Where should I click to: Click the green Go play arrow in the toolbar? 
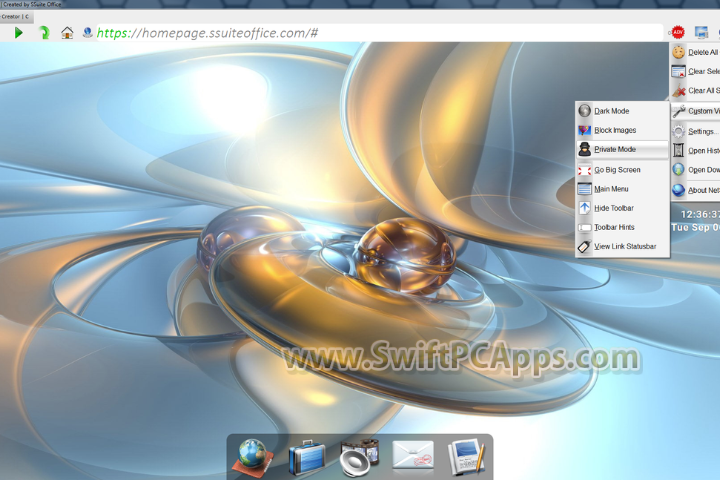[18, 33]
